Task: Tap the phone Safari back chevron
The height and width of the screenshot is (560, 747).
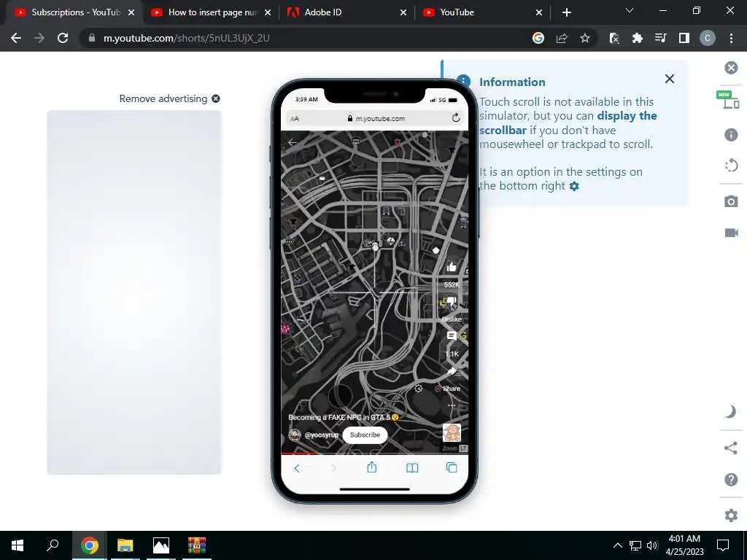Action: tap(297, 469)
